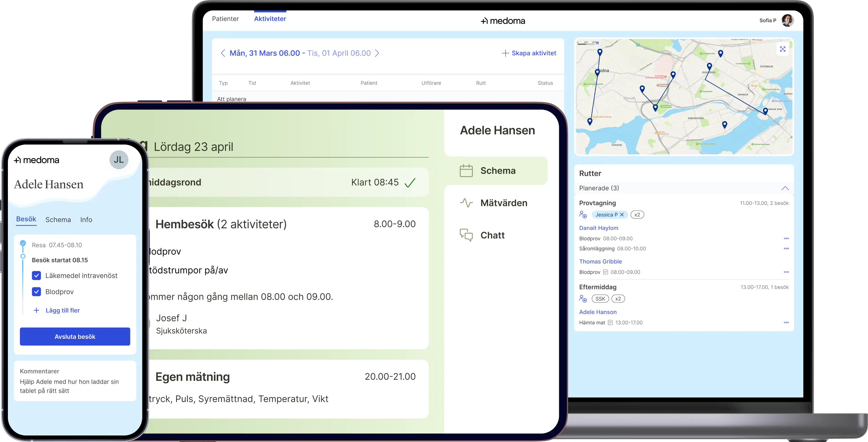Open the three-dot menu beside Danait Haylom's Blodprov
Screen dimensions: 868x442
(x=787, y=238)
